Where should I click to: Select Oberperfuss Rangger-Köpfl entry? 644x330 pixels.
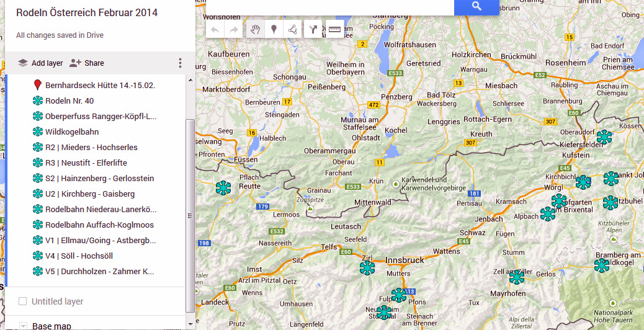pos(101,116)
